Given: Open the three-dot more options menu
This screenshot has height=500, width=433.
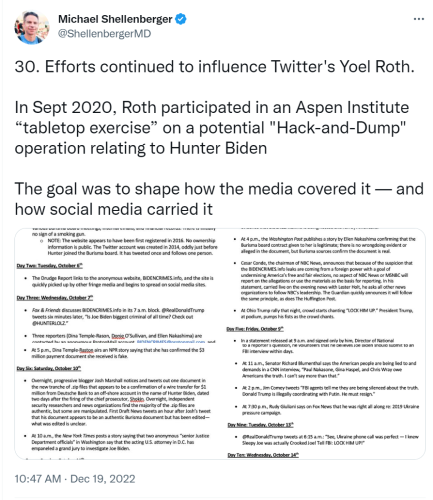Looking at the screenshot, I should click(x=419, y=19).
